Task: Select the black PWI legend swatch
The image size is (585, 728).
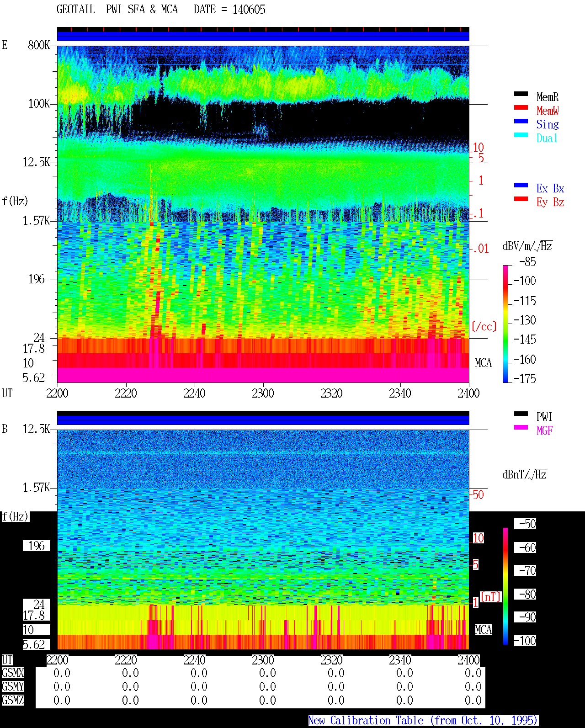Action: pos(521,414)
